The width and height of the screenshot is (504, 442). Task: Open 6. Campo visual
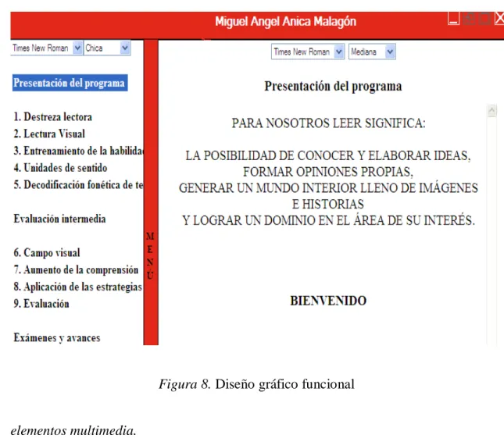47,253
